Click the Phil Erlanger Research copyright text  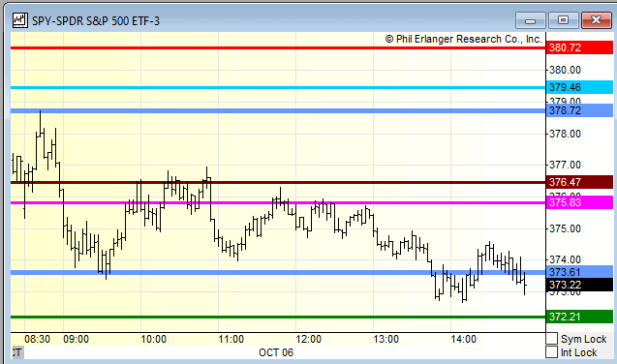point(464,39)
